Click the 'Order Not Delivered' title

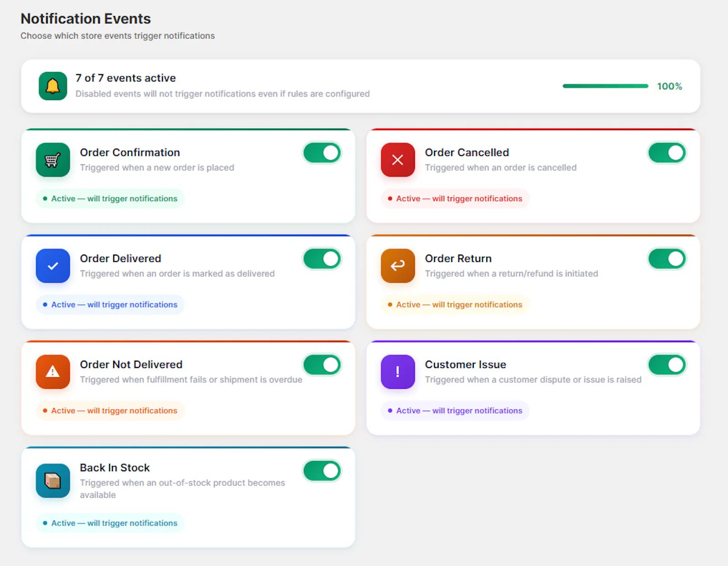pyautogui.click(x=131, y=365)
